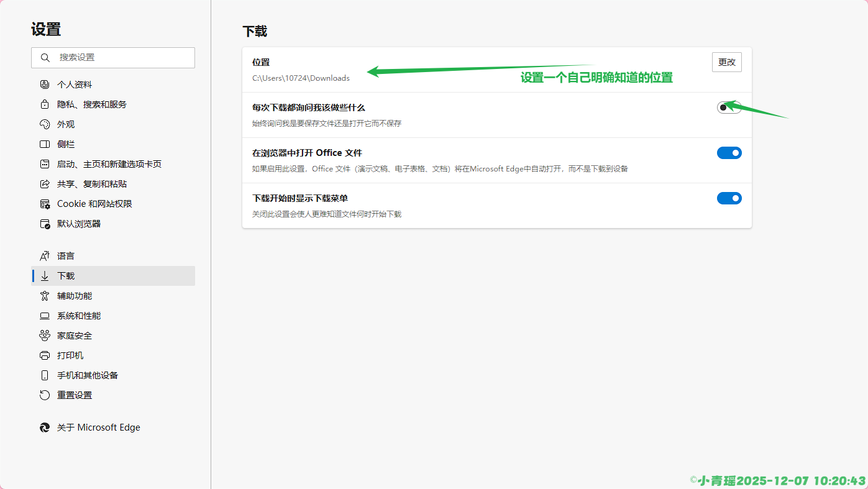Click description 关闭此设置会使人更难知道文件何时开始下载

pyautogui.click(x=327, y=214)
